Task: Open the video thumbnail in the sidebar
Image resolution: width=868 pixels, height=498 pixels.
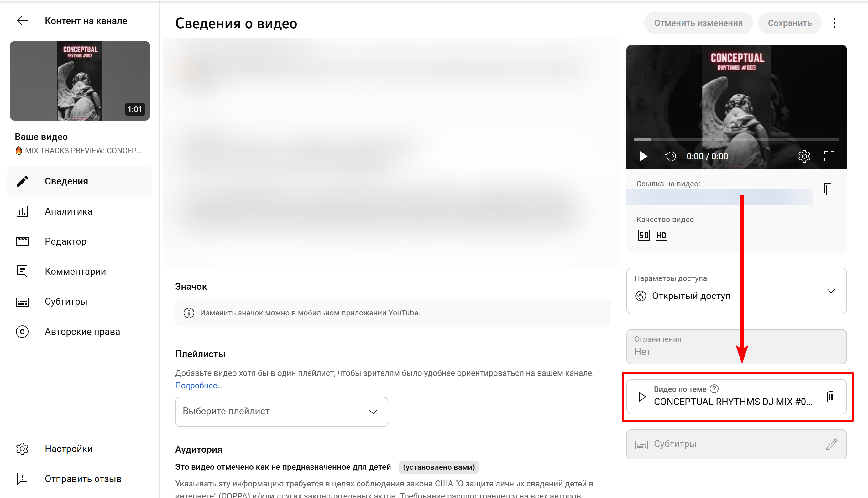Action: pyautogui.click(x=80, y=81)
